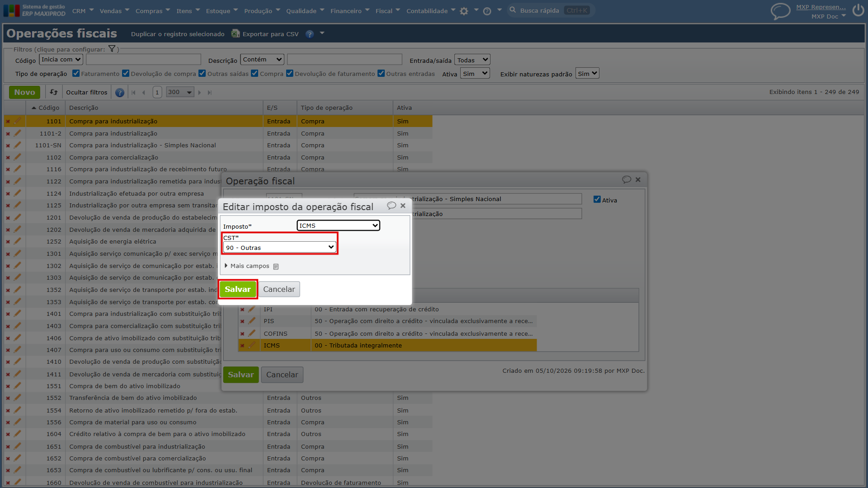The height and width of the screenshot is (488, 868).
Task: Toggle the Devolução de faturamento checkbox
Action: (x=290, y=73)
